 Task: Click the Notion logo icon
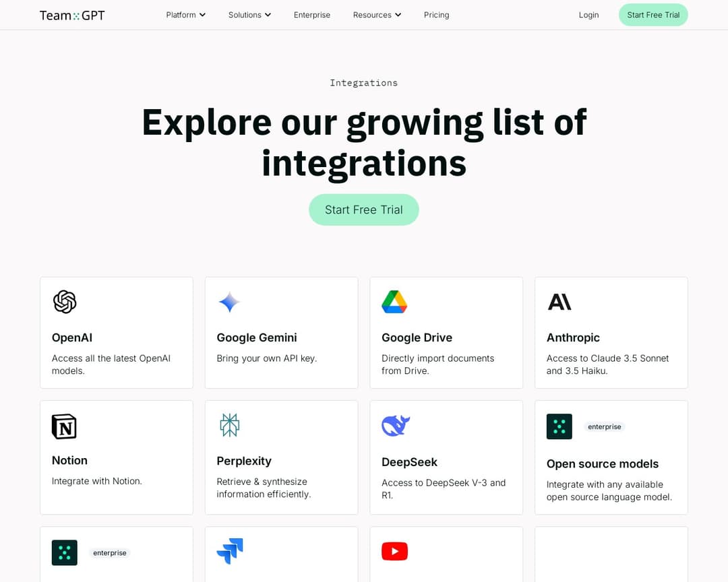point(64,426)
